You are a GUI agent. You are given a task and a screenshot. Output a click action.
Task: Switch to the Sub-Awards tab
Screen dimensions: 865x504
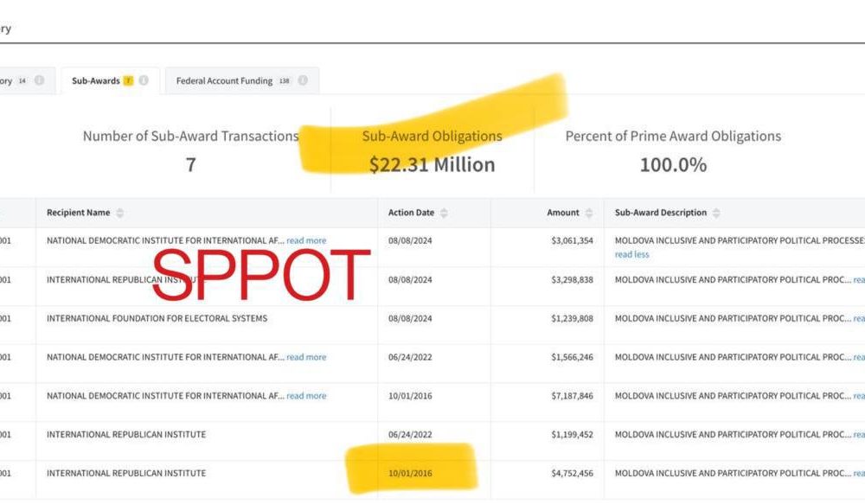96,80
